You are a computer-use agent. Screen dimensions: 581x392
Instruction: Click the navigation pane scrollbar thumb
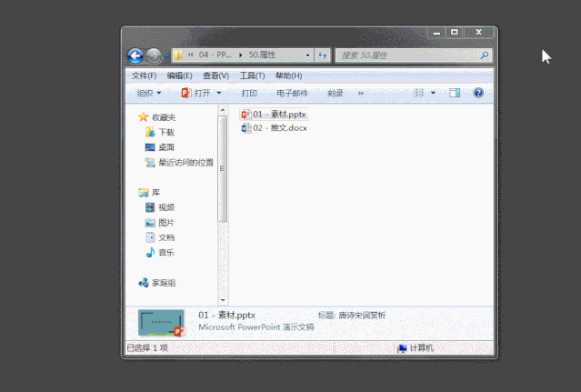(223, 168)
